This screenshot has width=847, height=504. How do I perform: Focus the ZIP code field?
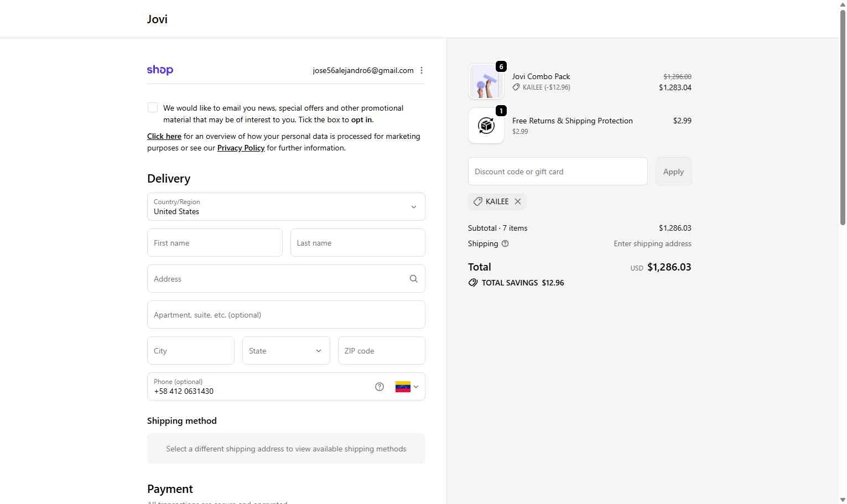pos(382,351)
